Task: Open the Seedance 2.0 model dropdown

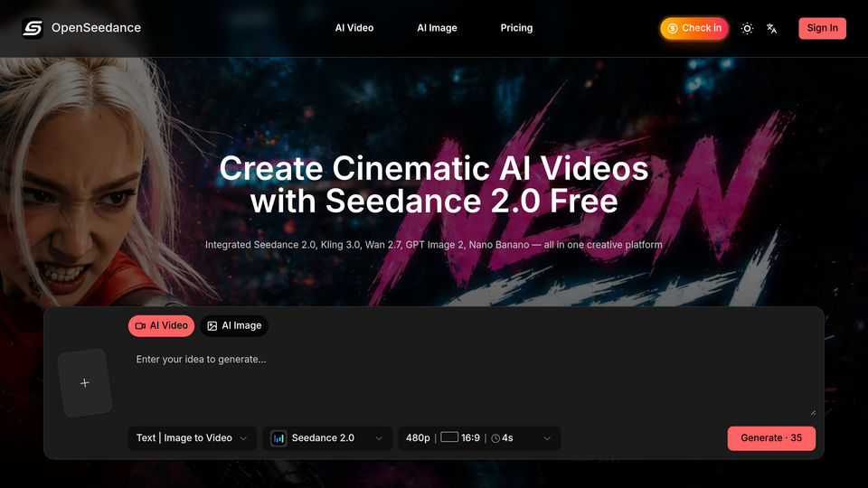Action: (x=327, y=438)
